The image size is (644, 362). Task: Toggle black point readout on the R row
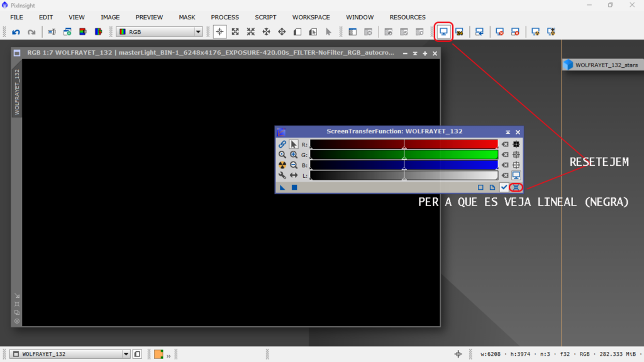(x=516, y=144)
